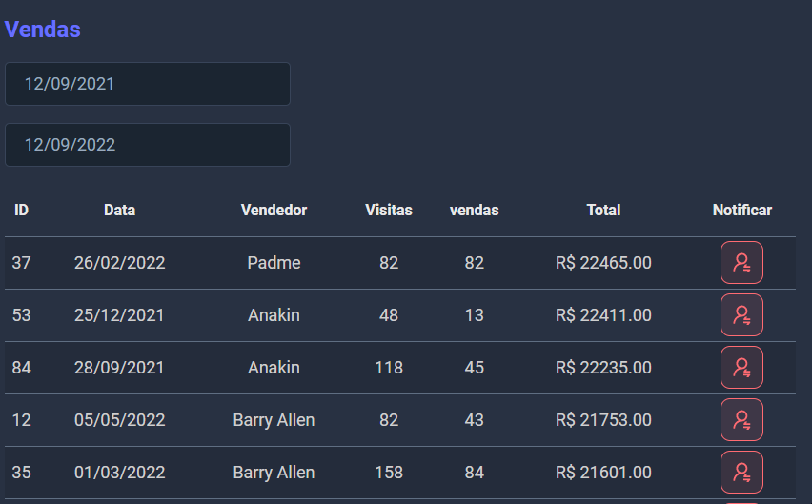Click total R$ 21753.00 cell

[604, 419]
